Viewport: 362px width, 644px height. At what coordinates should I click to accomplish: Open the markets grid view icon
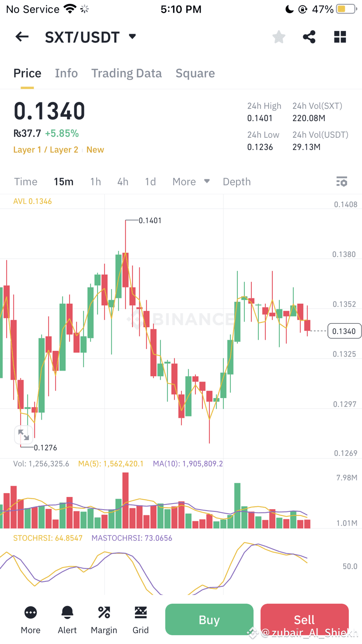(x=340, y=36)
